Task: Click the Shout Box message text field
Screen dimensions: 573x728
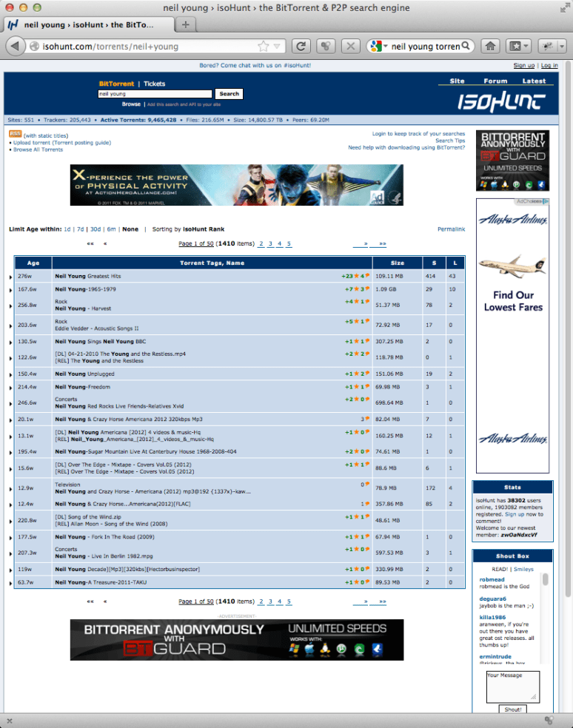Action: coord(512,687)
